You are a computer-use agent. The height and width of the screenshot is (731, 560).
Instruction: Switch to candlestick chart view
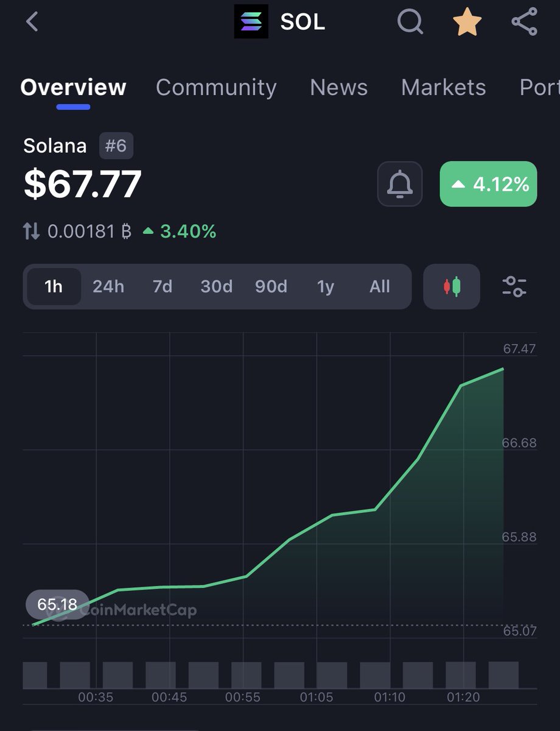point(452,286)
